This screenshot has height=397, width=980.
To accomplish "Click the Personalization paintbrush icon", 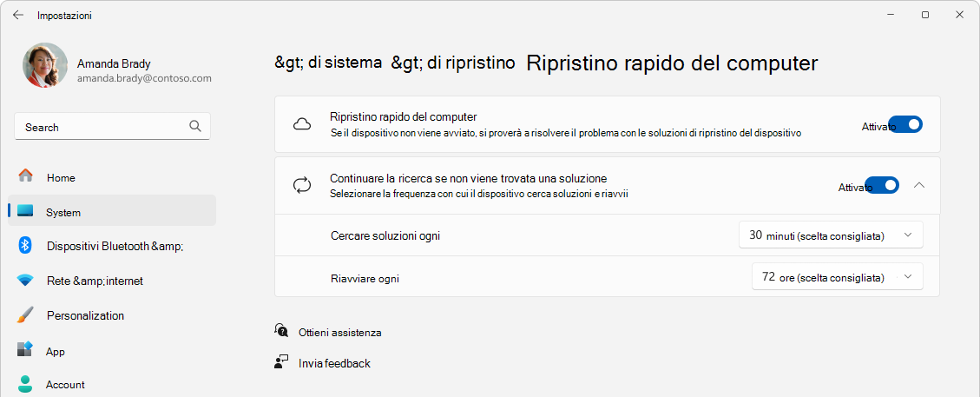I will (25, 314).
